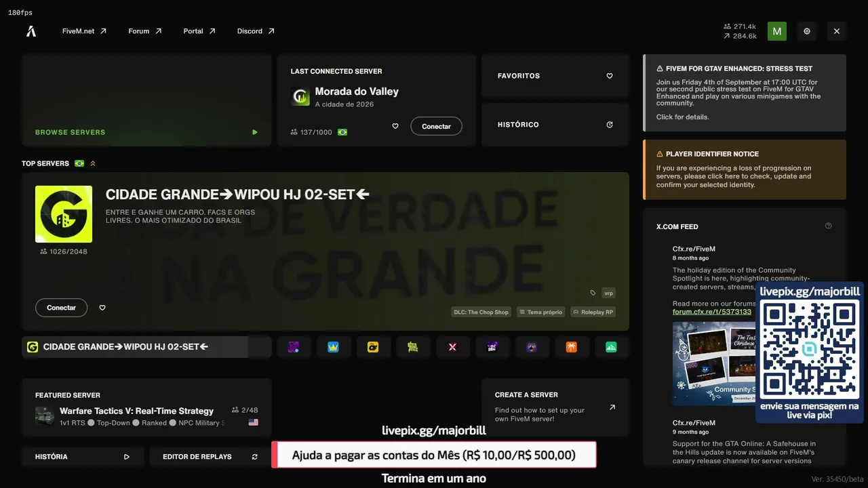Favorite the Morada do Valley server with the heart
The image size is (868, 488).
[395, 126]
